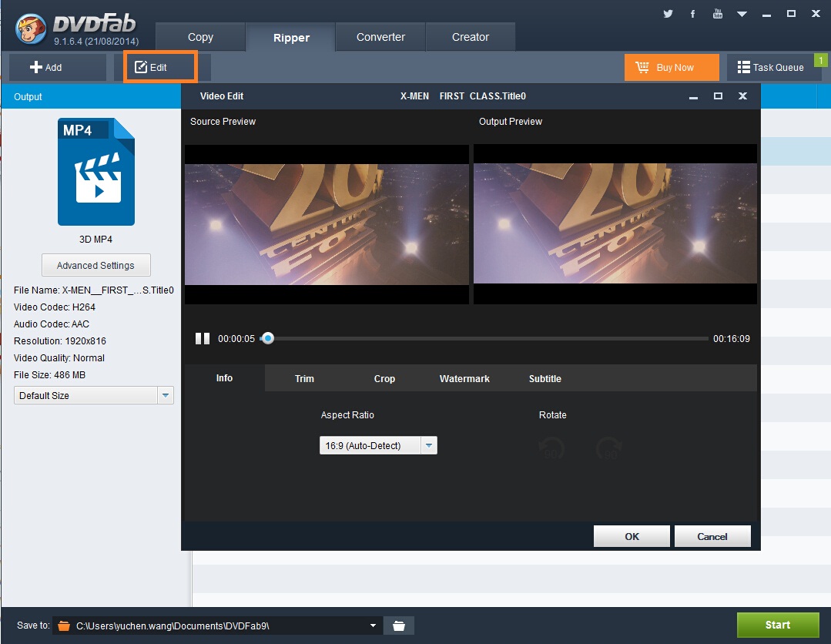Pause the video preview playback

[203, 339]
